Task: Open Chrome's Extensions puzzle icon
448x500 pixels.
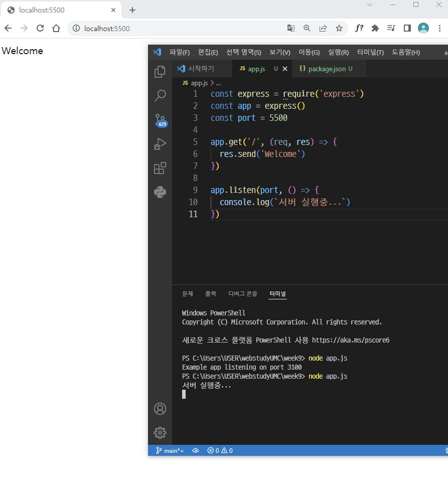Action: (x=375, y=29)
